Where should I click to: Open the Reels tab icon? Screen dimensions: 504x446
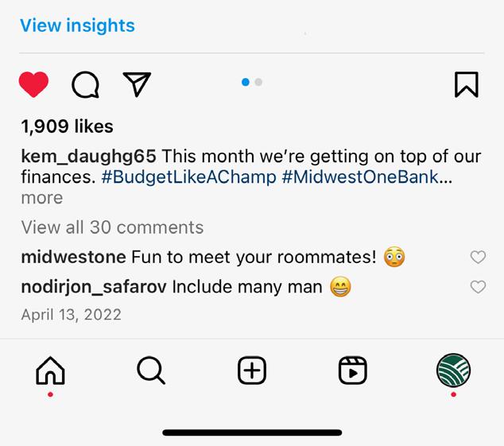click(x=352, y=370)
